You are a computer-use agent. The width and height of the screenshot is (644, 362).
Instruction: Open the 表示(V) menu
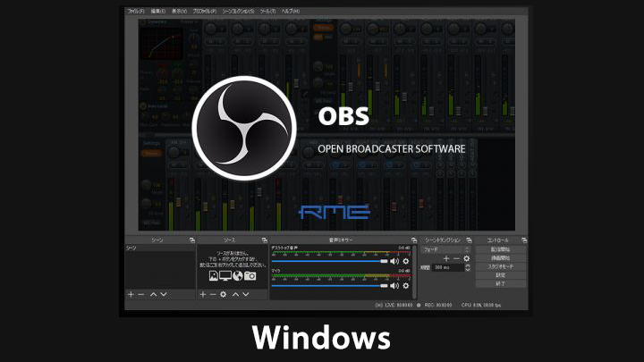coord(179,12)
